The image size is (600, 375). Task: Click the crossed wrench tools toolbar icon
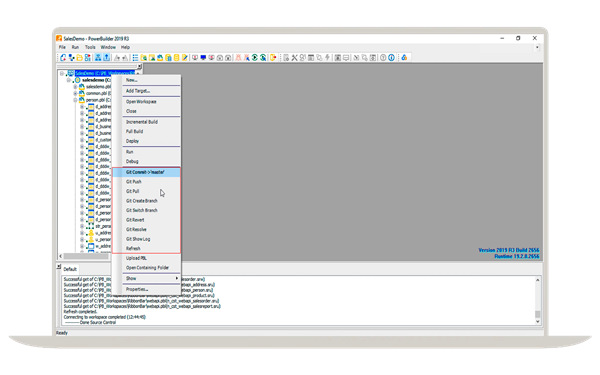(295, 57)
